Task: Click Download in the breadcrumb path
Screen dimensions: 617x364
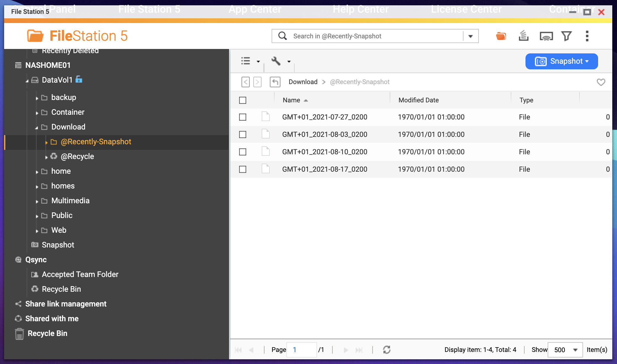Action: coord(303,82)
